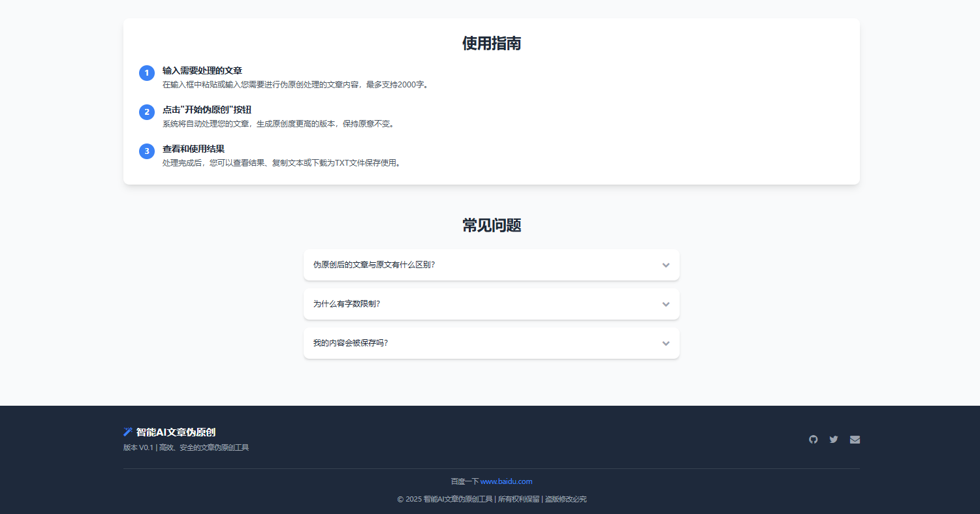Click the step 3 circular badge
The width and height of the screenshot is (980, 514).
pyautogui.click(x=146, y=151)
